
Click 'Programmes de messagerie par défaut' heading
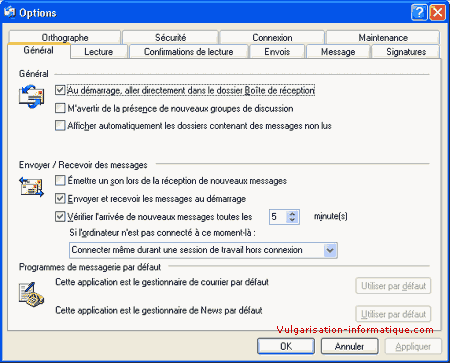90,267
